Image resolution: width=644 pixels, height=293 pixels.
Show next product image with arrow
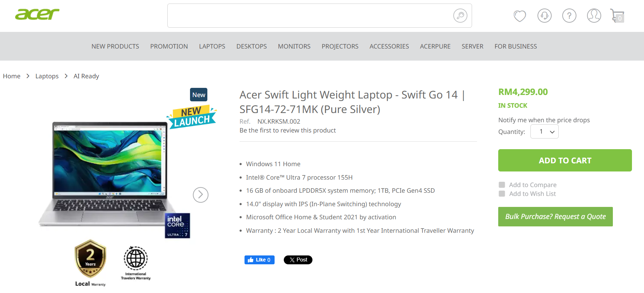click(x=201, y=195)
